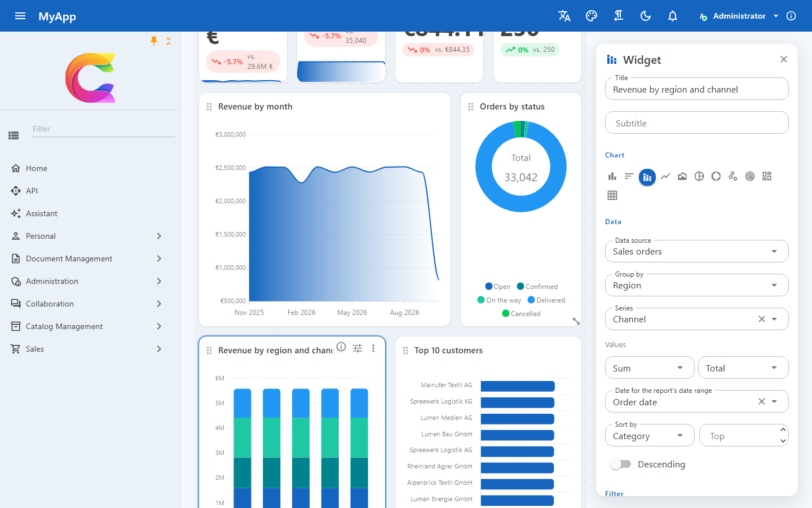Click the Subtitle input field
This screenshot has height=508, width=812.
(697, 123)
